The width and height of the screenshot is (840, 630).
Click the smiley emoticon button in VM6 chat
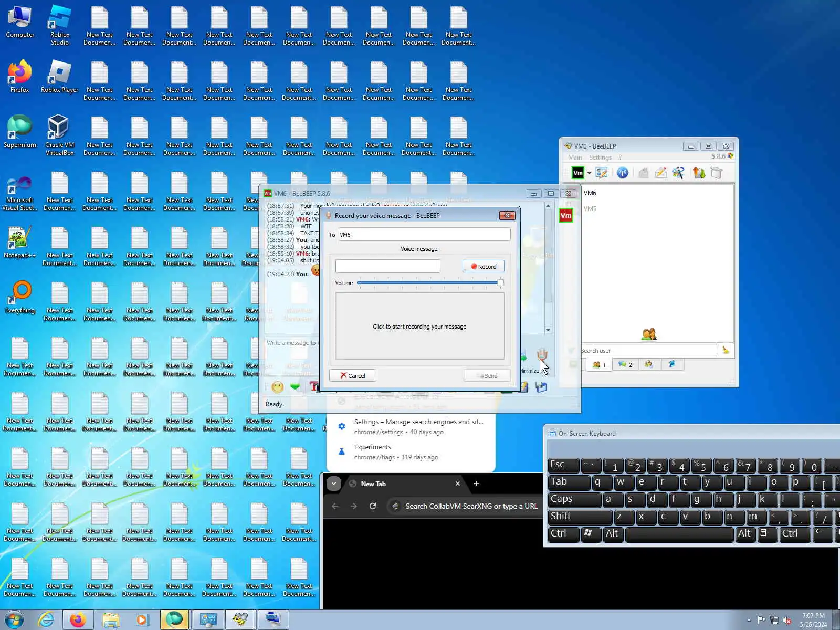point(278,387)
